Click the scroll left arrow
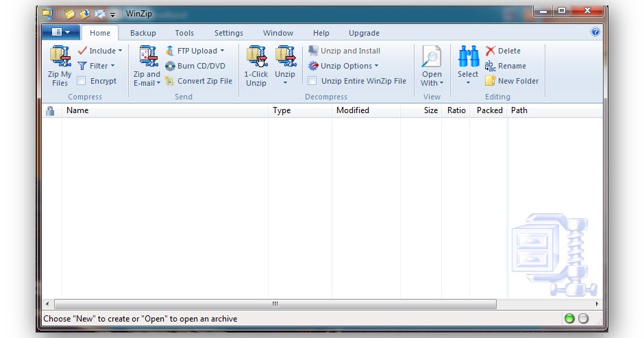Screen dimensions: 644x338 pos(47,304)
